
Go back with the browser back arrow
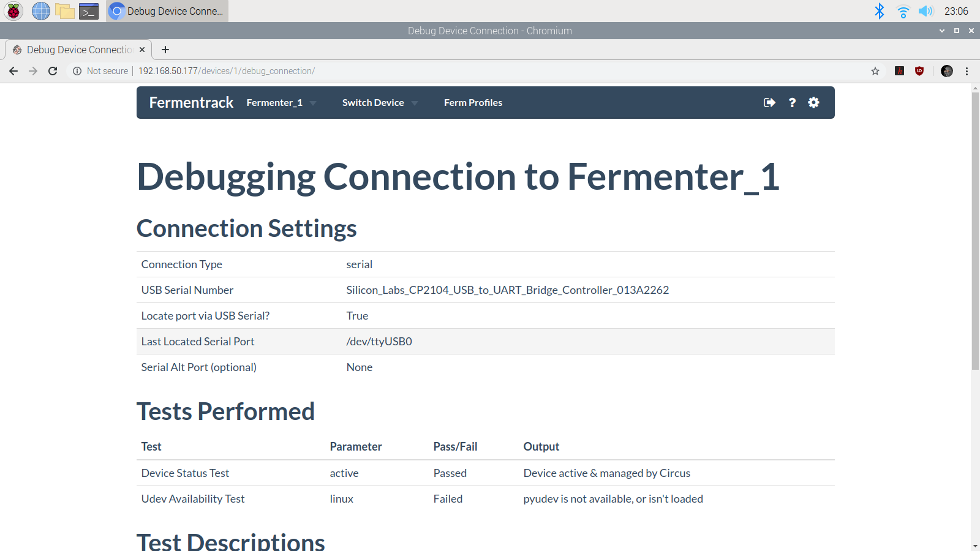(13, 71)
